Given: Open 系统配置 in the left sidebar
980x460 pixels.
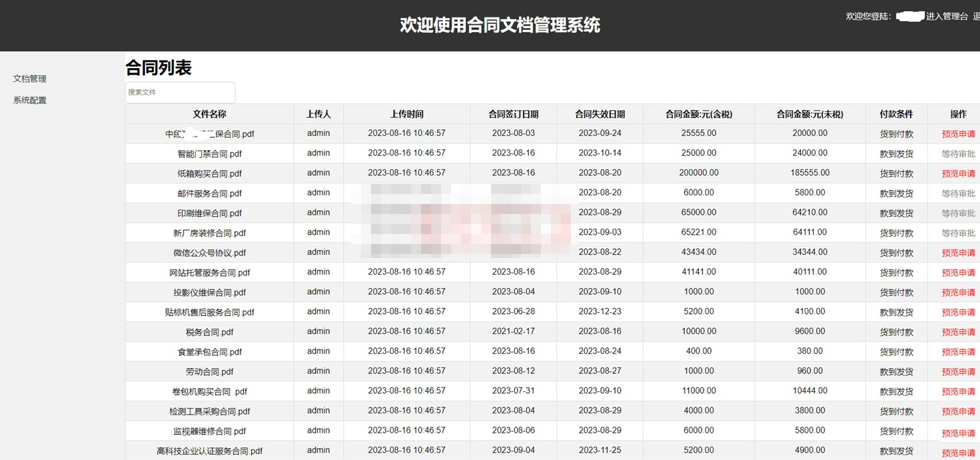Looking at the screenshot, I should pos(30,101).
